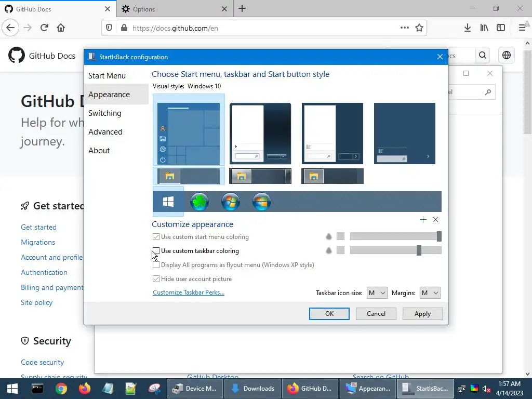Open the Authentication link
Image resolution: width=532 pixels, height=399 pixels.
[44, 272]
